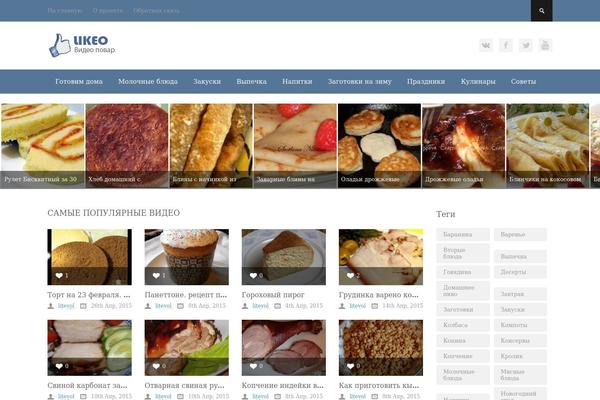Click author icon under Грудинка варено
600x400 pixels.
(x=342, y=306)
